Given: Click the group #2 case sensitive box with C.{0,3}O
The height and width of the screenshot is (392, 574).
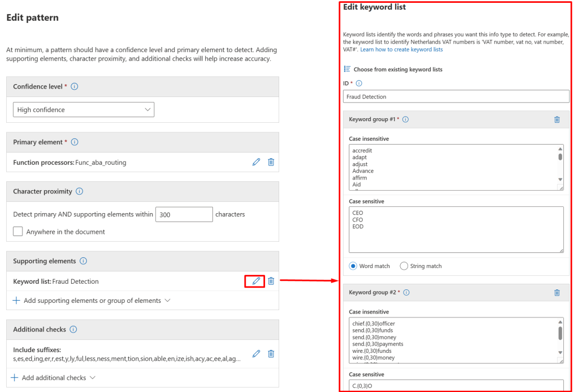Looking at the screenshot, I should [x=456, y=385].
